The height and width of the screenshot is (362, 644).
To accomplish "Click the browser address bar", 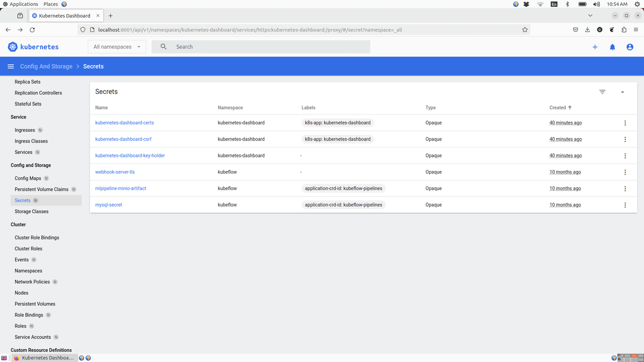I will coord(304,30).
